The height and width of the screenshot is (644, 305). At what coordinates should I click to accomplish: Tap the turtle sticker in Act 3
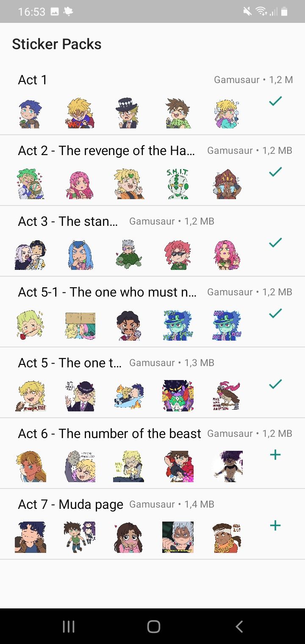pyautogui.click(x=129, y=255)
